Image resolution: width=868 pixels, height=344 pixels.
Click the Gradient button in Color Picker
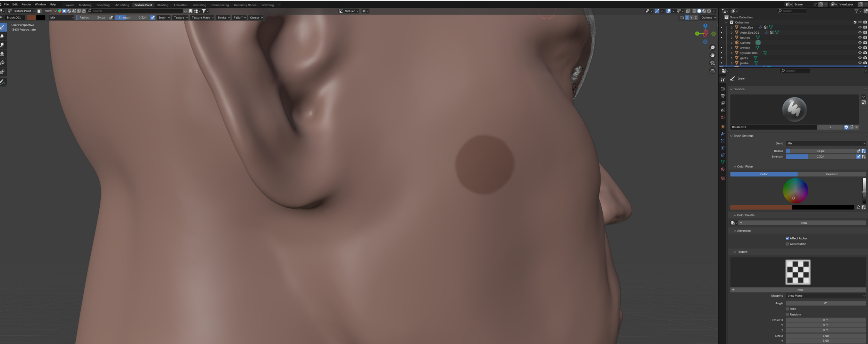[x=832, y=174]
